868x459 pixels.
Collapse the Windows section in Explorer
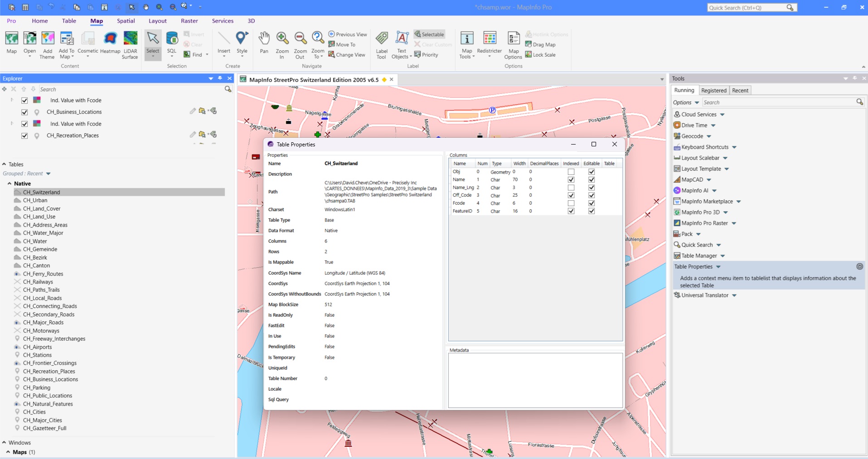4,443
